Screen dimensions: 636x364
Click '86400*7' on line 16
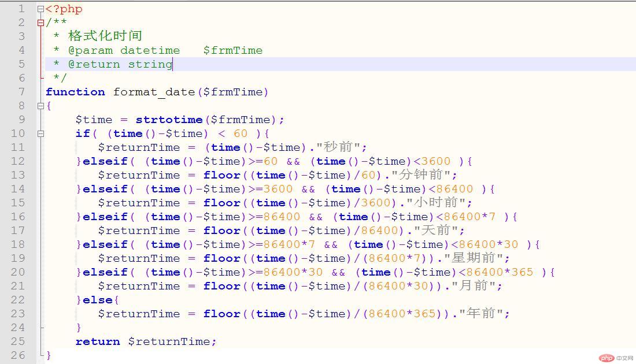point(469,217)
